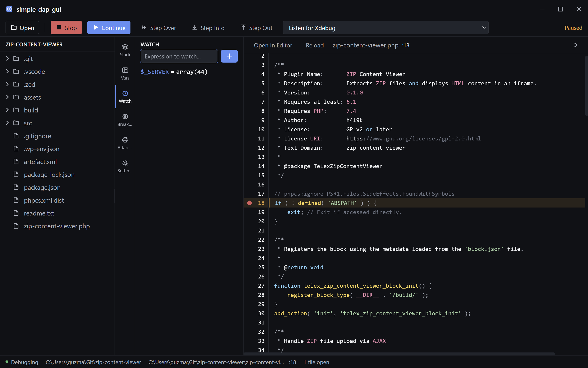Continue program execution
Screen dimensions: 588x368
pyautogui.click(x=109, y=28)
